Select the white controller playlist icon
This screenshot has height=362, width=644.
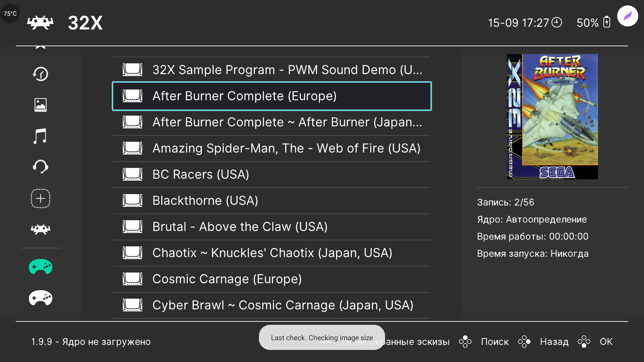click(x=41, y=298)
